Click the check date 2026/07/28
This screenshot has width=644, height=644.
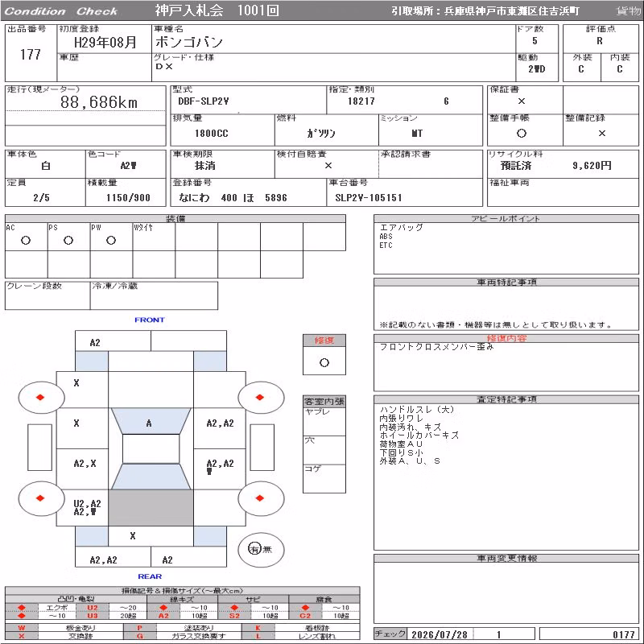440,634
